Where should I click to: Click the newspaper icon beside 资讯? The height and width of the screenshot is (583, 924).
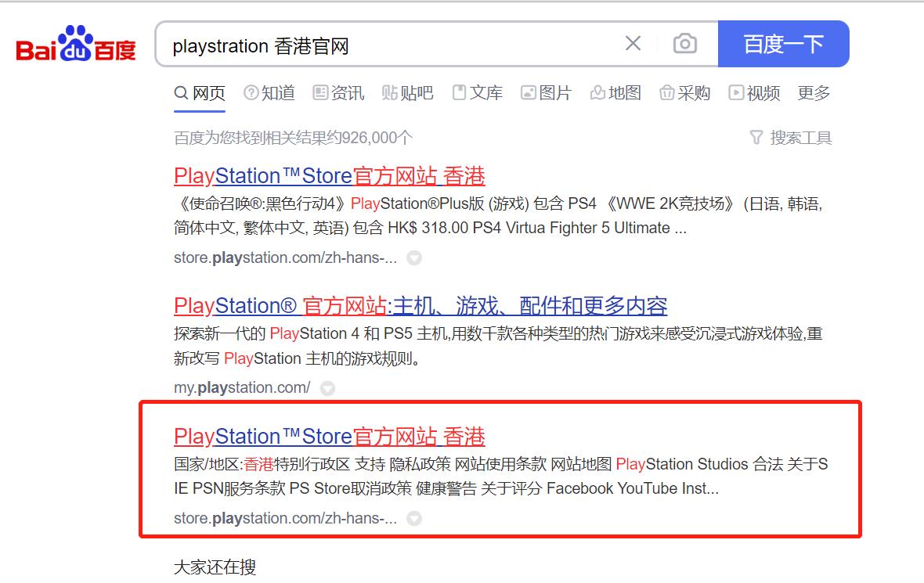click(x=319, y=93)
